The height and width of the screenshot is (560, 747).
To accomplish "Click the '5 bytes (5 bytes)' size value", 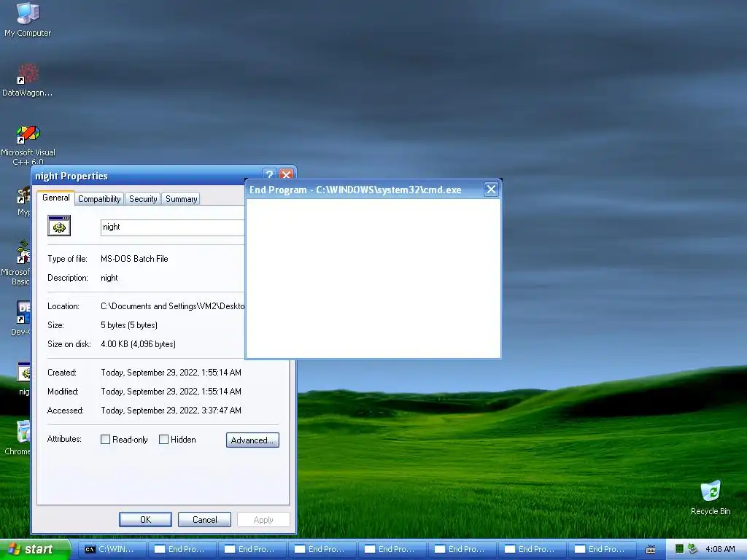I will 129,325.
